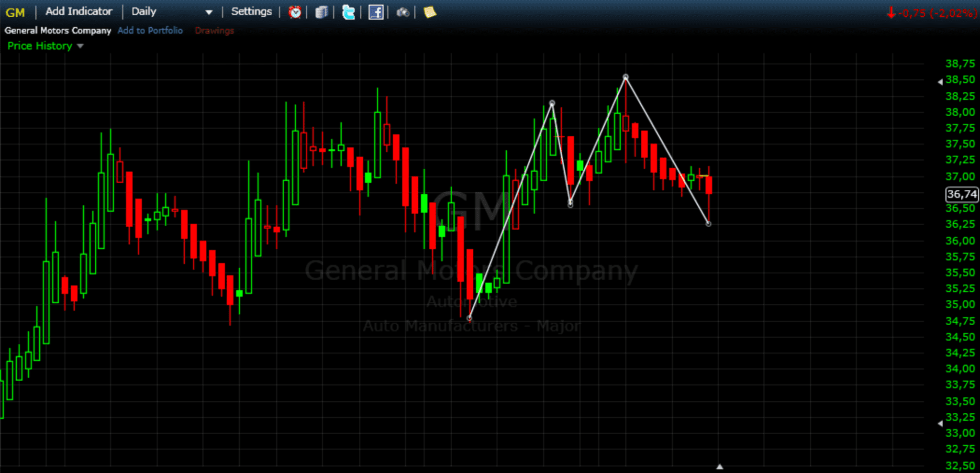Screen dimensions: 980x473
Task: Click the binoculars icon in toolbar
Action: pos(403,12)
